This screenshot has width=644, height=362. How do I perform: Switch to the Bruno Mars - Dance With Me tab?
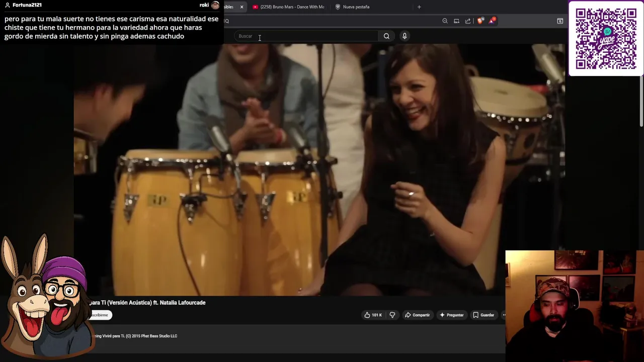tap(288, 7)
